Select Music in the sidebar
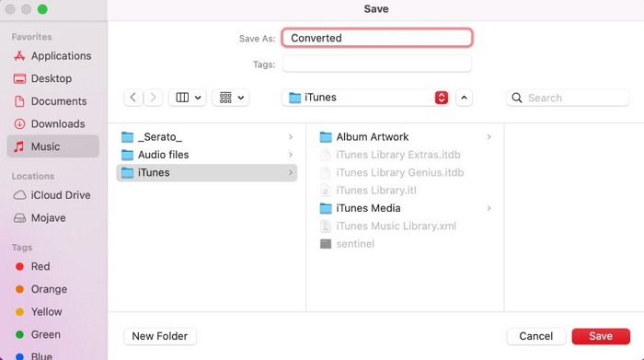This screenshot has height=360, width=644. (52, 146)
